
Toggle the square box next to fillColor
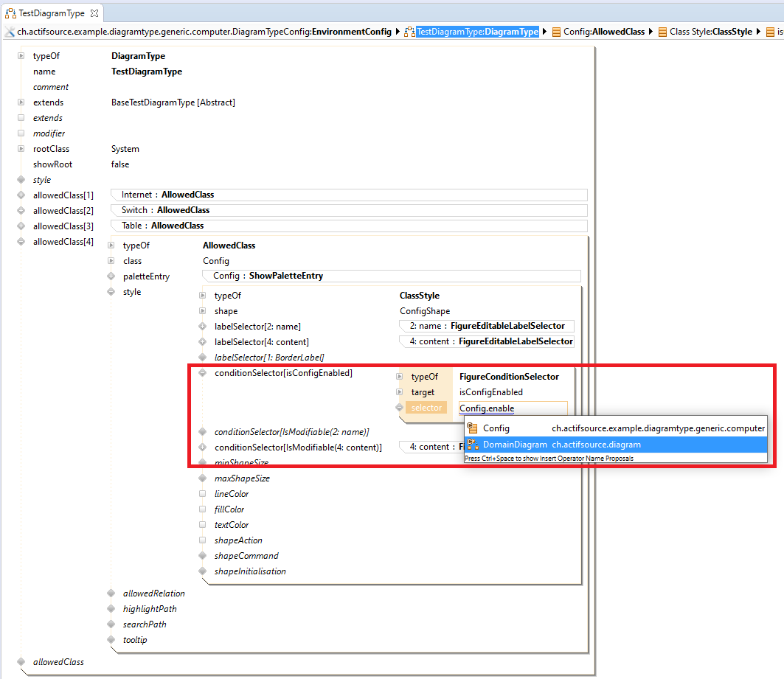(x=203, y=509)
